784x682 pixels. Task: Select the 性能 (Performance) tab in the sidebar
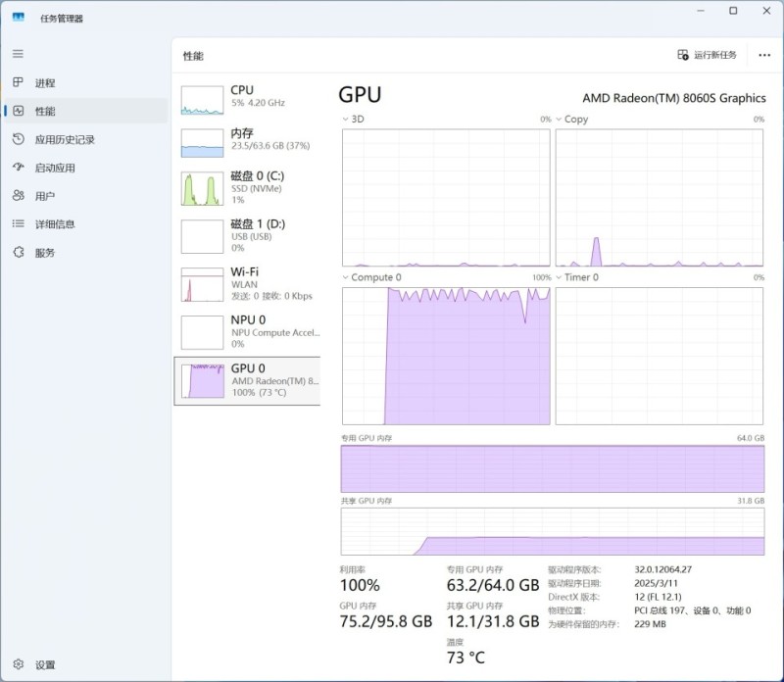coord(45,112)
